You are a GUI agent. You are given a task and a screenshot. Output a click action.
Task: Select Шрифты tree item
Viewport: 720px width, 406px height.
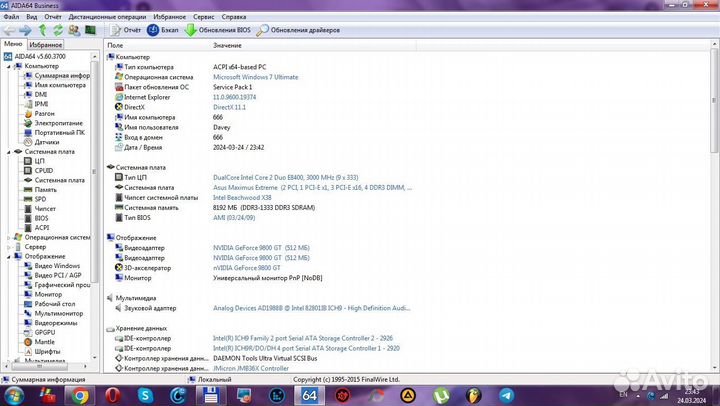coord(42,352)
